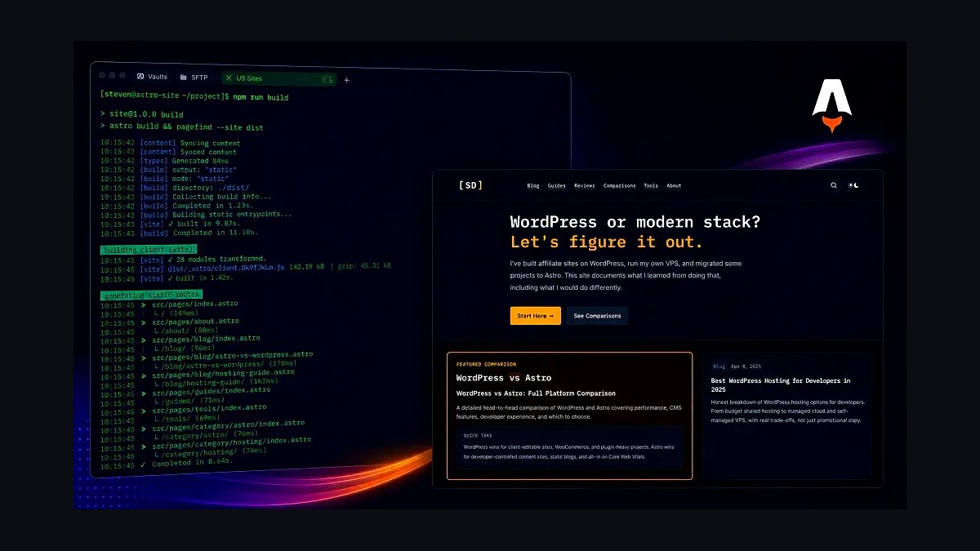Click the Start Here button
Viewport: 980px width, 551px height.
[536, 316]
